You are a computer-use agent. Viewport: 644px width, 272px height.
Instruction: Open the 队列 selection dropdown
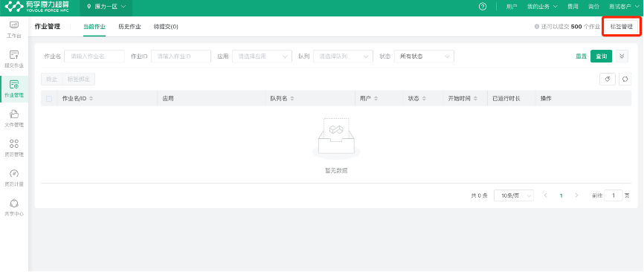coord(343,56)
